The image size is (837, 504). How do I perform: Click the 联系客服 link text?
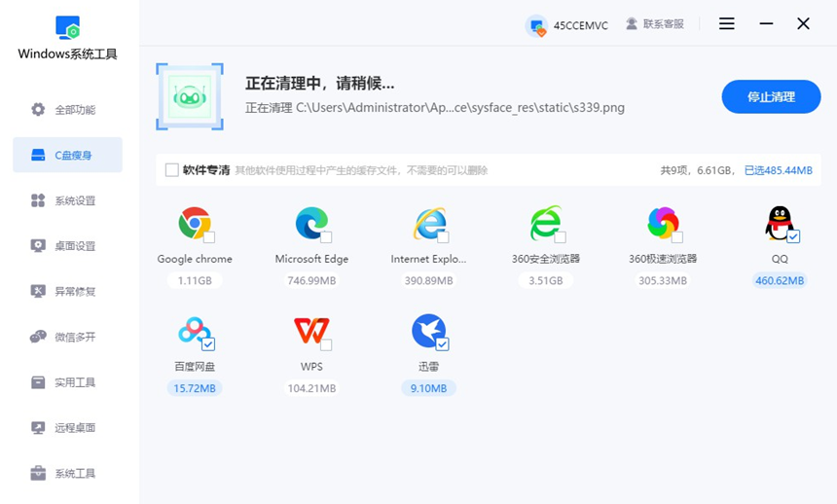[664, 24]
